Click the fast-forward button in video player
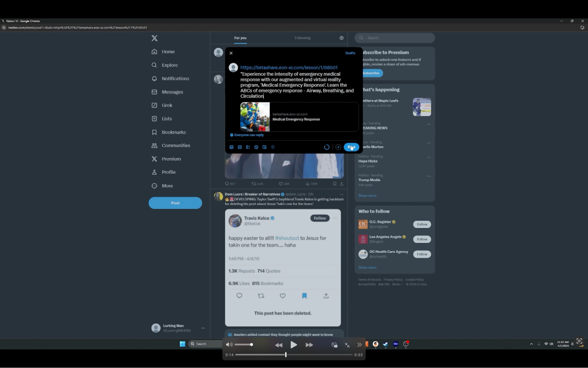The height and width of the screenshot is (368, 588). click(x=309, y=345)
